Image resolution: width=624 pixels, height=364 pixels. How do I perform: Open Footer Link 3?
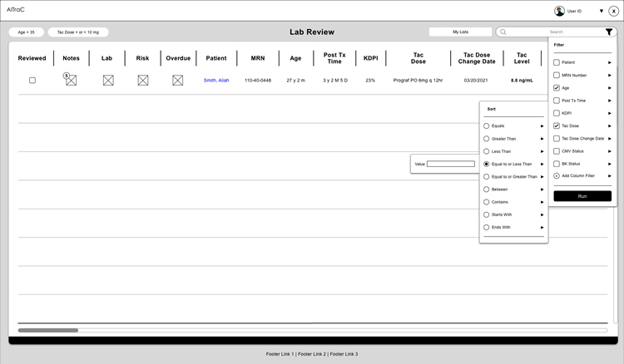344,354
